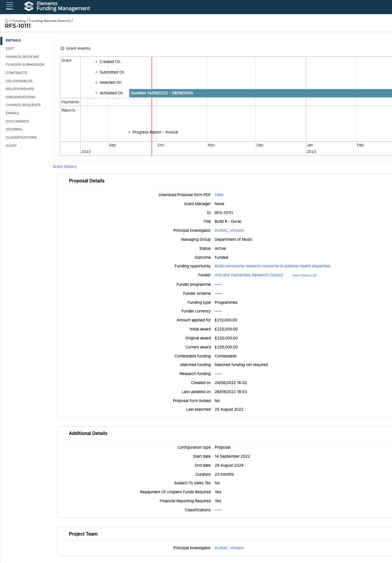Open the Arts and Humanities Research Council funder
The width and height of the screenshot is (392, 563).
248,275
